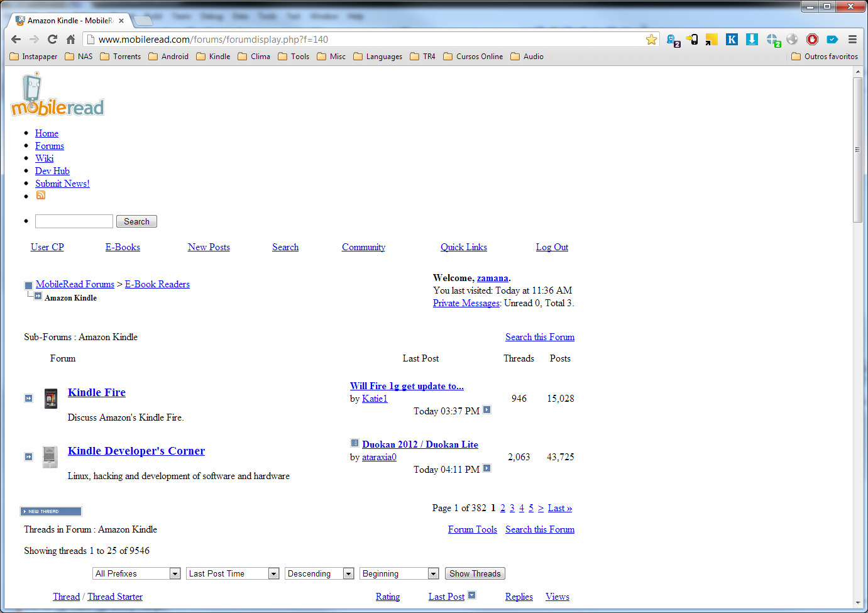
Task: Click the browser forward arrow
Action: tap(35, 39)
